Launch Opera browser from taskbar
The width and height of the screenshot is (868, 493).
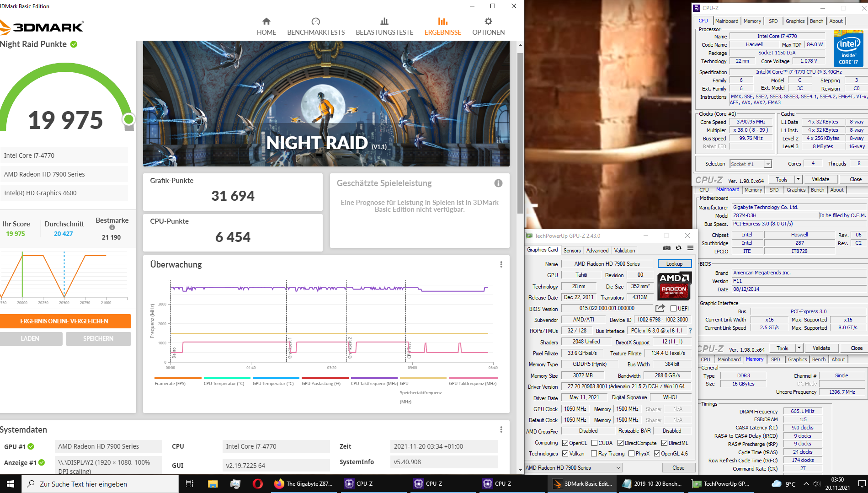point(257,483)
